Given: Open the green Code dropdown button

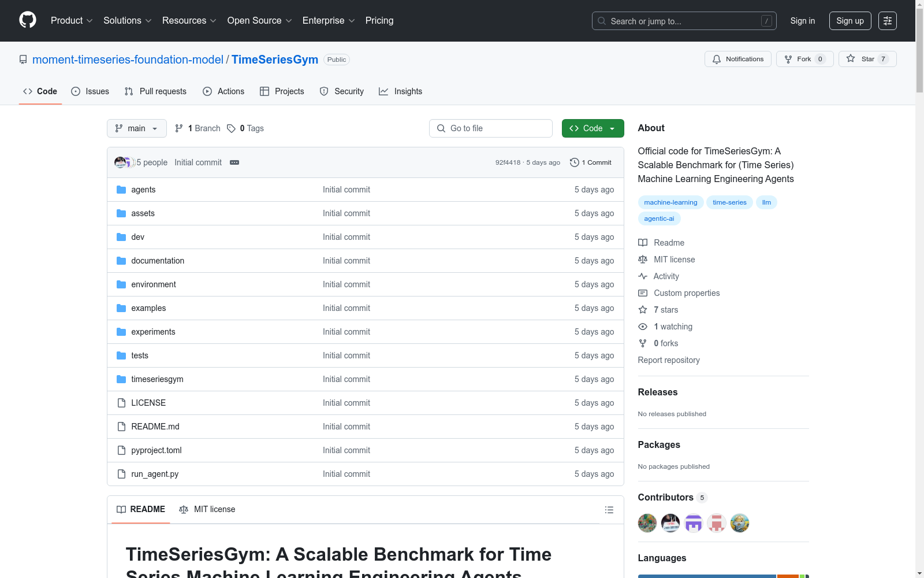Looking at the screenshot, I should [x=593, y=128].
